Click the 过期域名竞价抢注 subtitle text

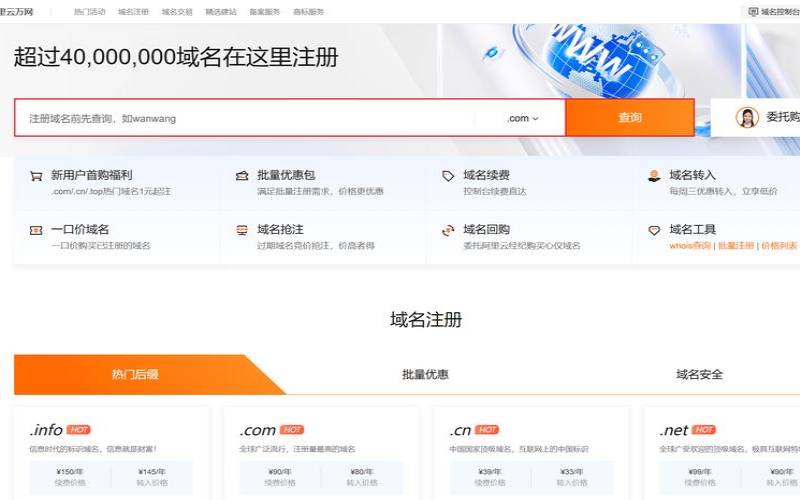tap(296, 245)
